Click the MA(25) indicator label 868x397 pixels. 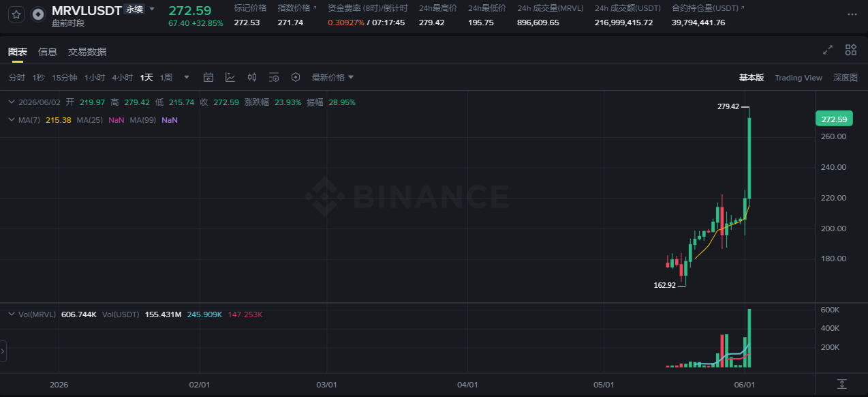click(89, 120)
